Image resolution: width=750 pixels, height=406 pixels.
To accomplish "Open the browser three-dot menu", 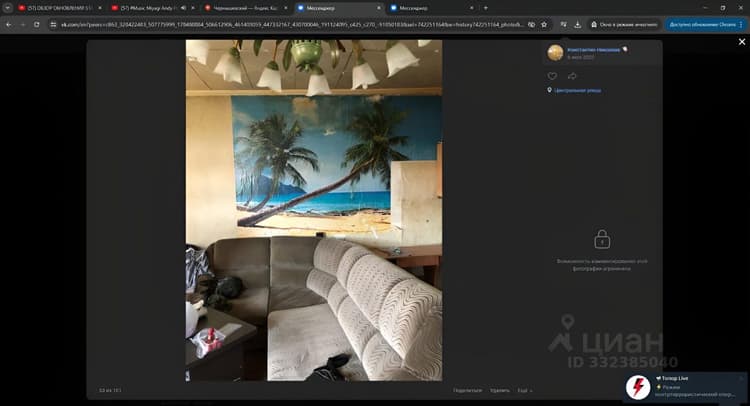I will click(x=741, y=24).
